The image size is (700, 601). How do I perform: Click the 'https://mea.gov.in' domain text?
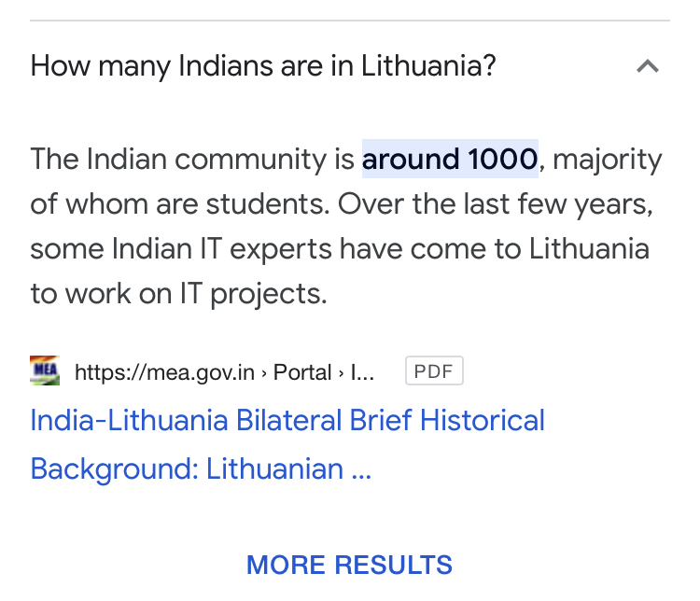click(x=164, y=372)
